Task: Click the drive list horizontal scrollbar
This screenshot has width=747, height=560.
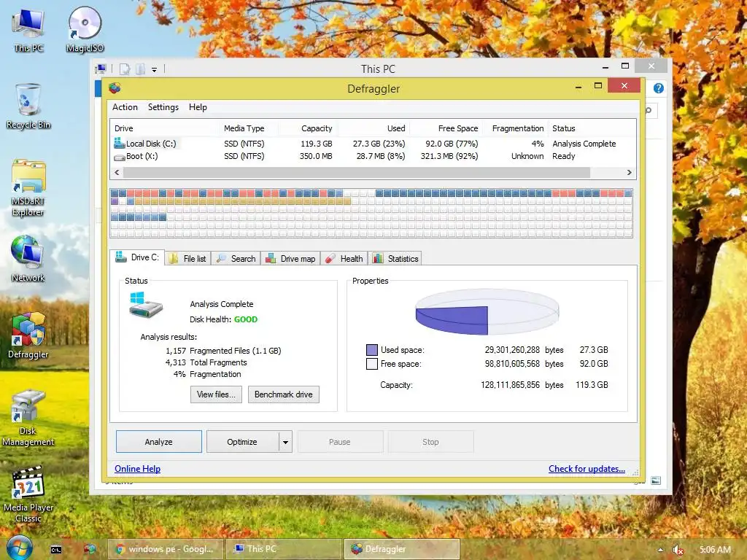Action: pos(356,172)
